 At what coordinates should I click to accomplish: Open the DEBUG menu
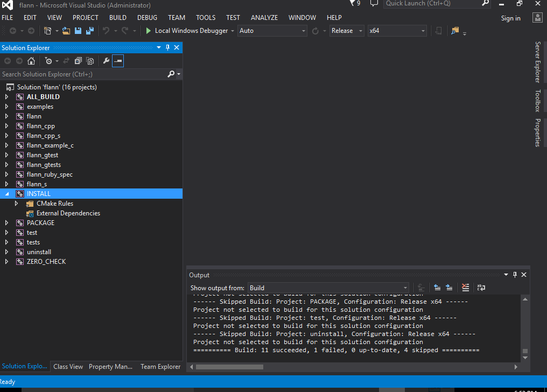coord(147,17)
